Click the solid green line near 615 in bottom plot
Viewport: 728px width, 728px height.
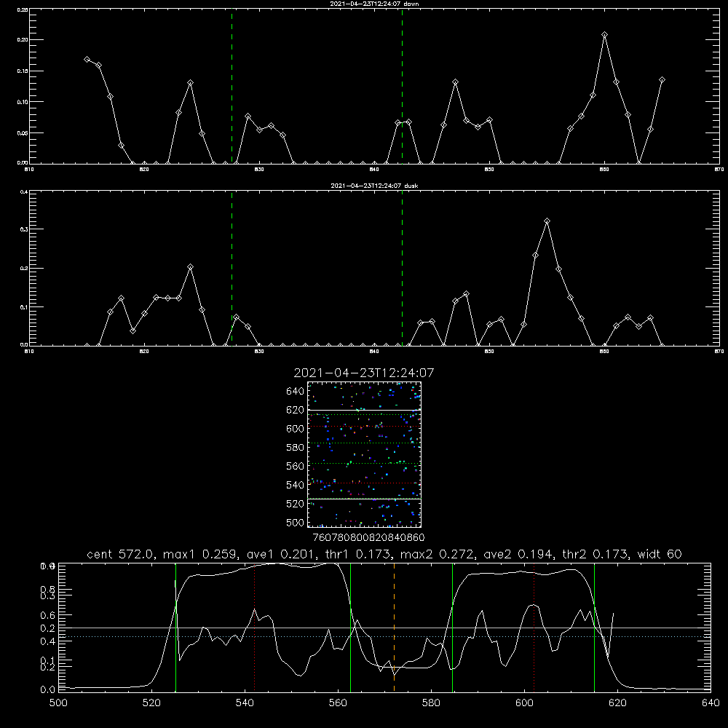(594, 628)
